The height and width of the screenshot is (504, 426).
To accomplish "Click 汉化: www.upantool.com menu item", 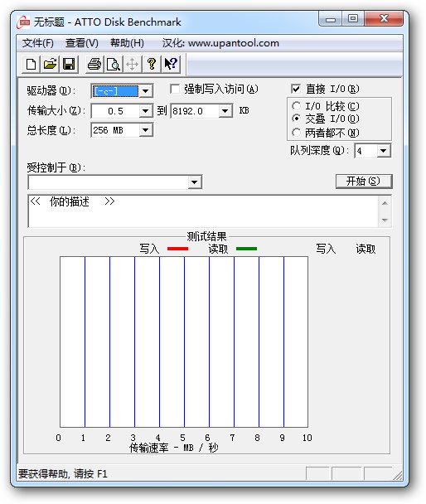I will click(220, 43).
